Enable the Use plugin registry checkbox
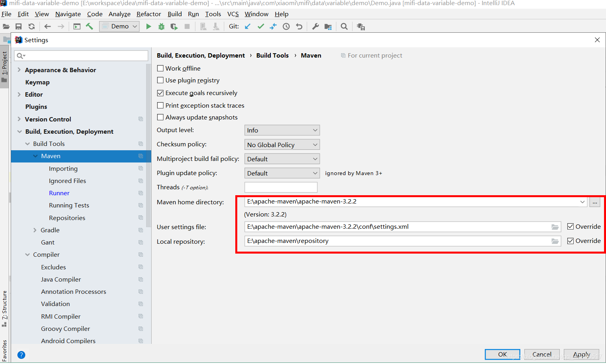Image resolution: width=606 pixels, height=364 pixels. (160, 80)
